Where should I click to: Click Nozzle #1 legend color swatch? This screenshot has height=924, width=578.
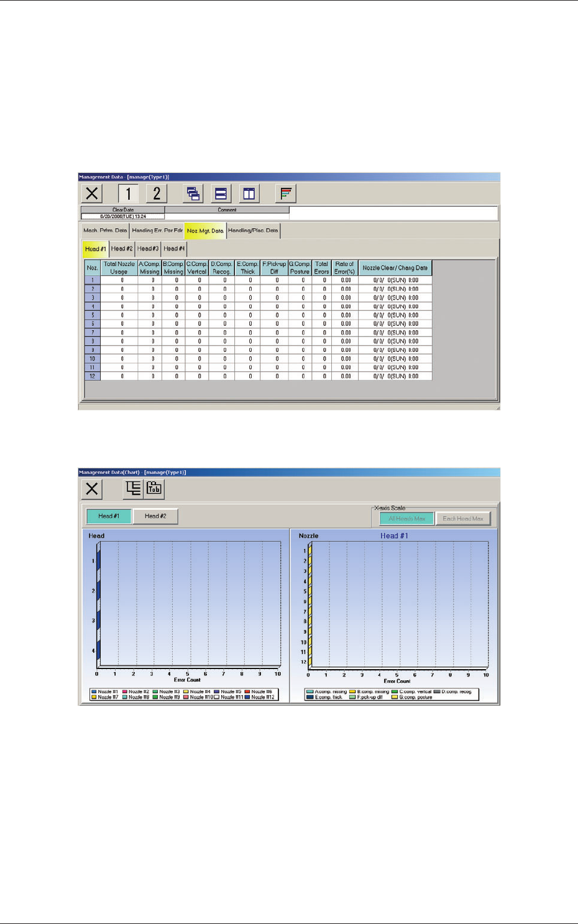[94, 691]
